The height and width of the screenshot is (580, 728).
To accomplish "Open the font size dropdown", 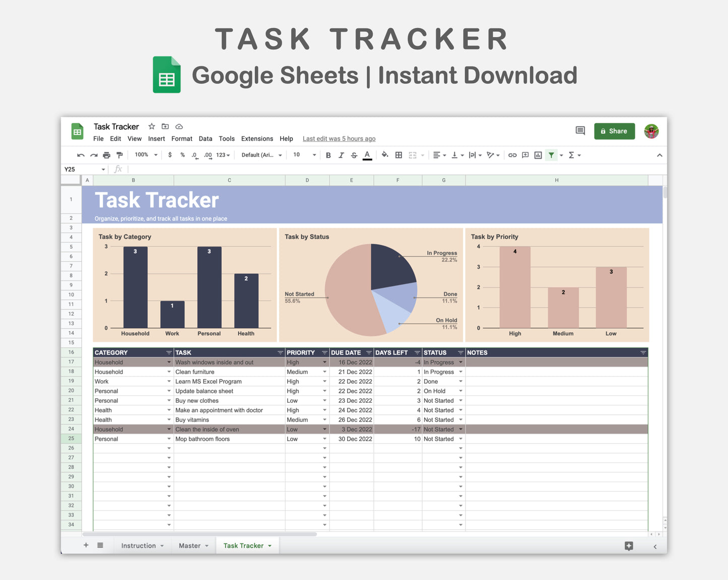I will coord(304,155).
